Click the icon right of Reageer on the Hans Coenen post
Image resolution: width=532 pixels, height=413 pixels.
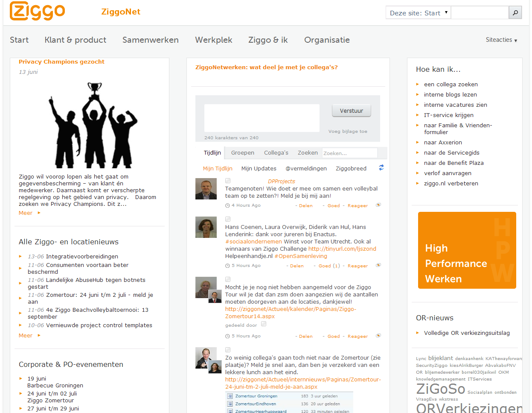pyautogui.click(x=378, y=265)
